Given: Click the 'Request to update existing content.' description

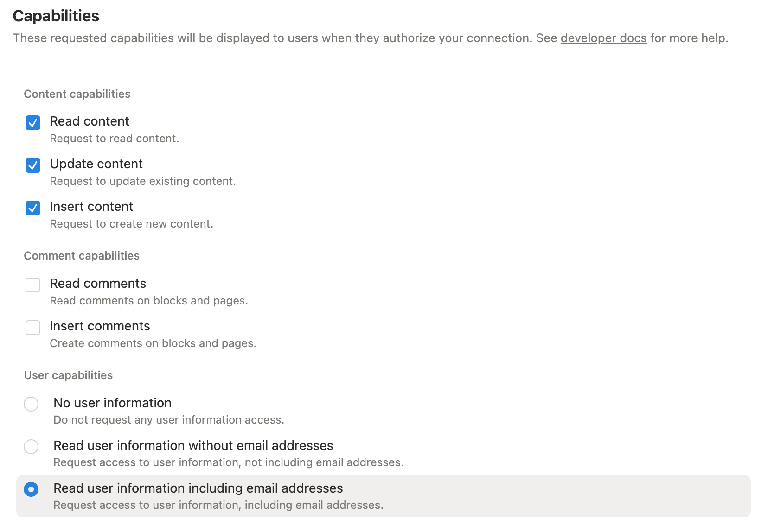Looking at the screenshot, I should [143, 181].
